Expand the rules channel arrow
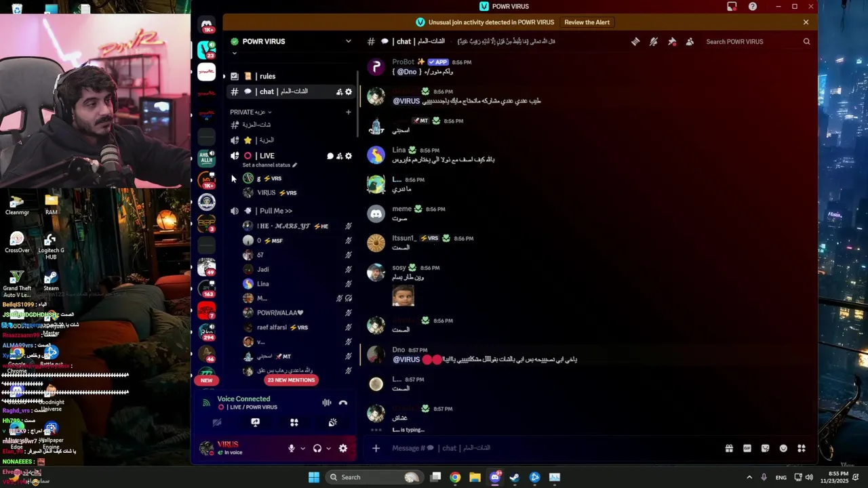 [x=224, y=76]
